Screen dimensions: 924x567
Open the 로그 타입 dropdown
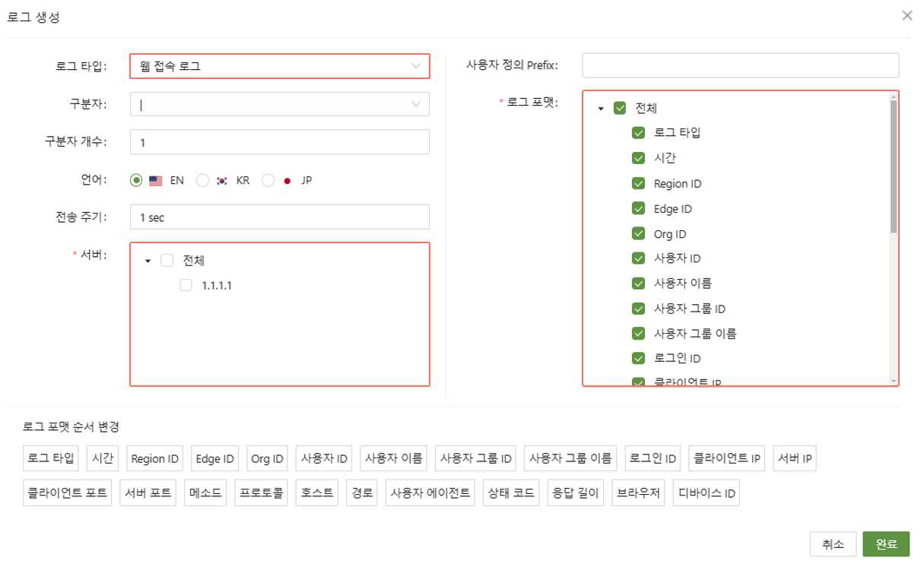click(279, 66)
